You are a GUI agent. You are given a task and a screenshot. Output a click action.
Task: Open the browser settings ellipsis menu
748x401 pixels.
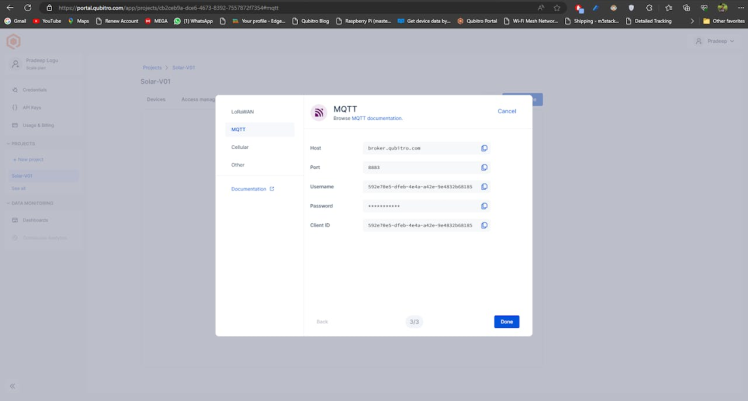[x=740, y=8]
